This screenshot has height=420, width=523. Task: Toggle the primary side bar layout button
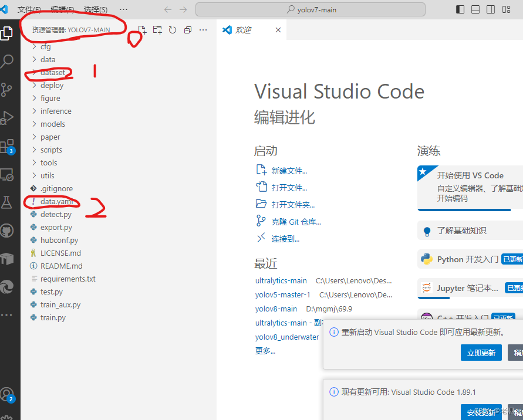[x=460, y=9]
